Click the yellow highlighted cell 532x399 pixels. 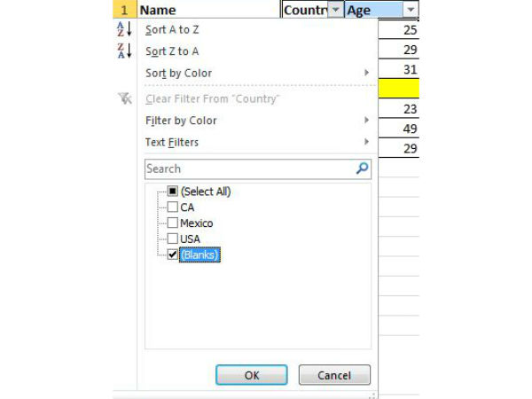(x=398, y=89)
